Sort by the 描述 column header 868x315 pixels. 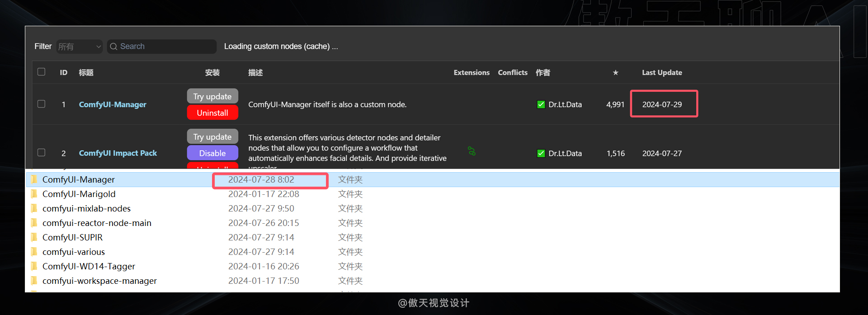255,72
